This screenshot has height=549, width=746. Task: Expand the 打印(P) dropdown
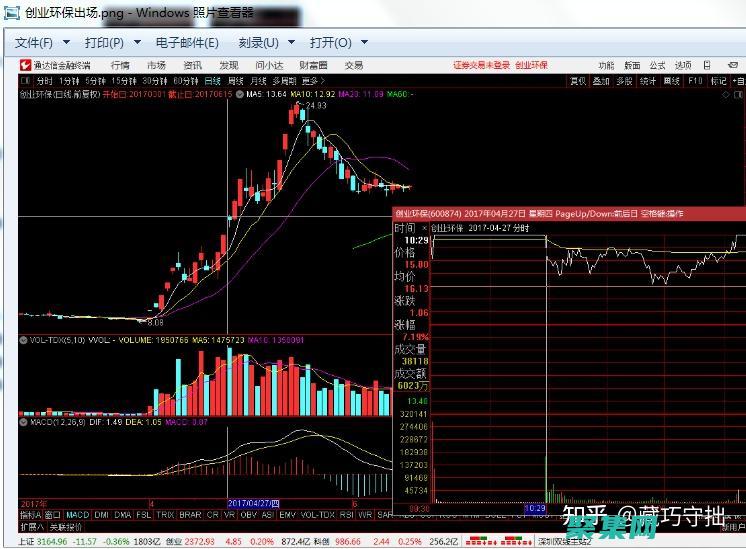point(111,43)
